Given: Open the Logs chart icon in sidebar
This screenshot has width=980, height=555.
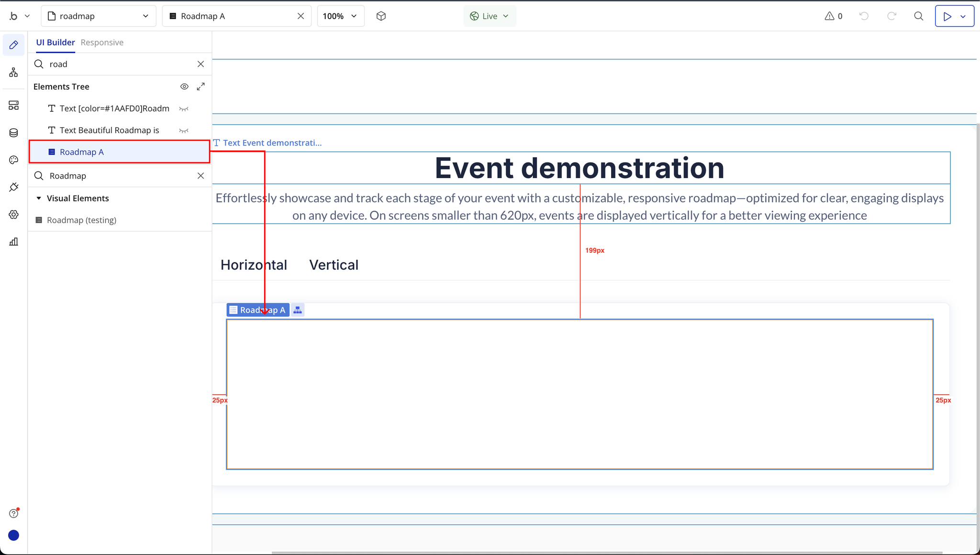Looking at the screenshot, I should pos(13,242).
